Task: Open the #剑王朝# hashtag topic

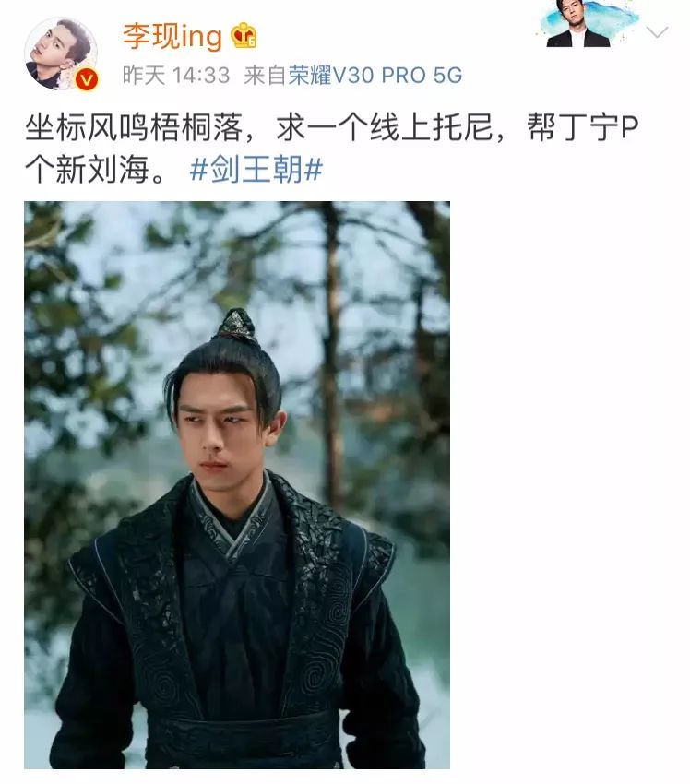Action: pyautogui.click(x=256, y=169)
